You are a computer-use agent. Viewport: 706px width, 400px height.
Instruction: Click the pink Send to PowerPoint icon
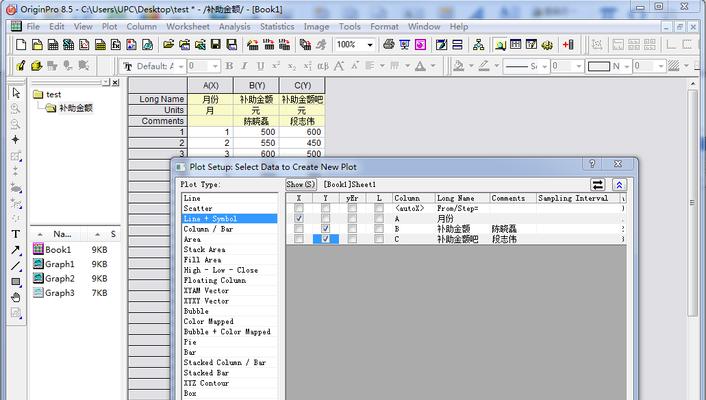420,45
